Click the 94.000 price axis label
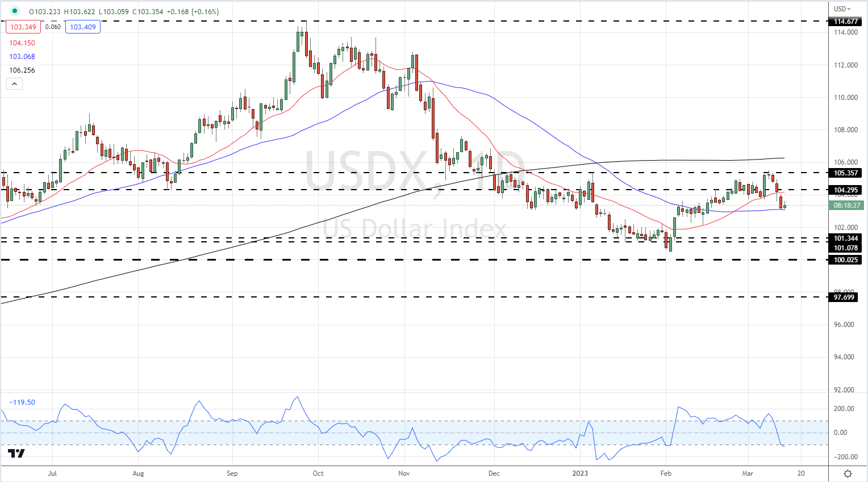 pos(844,357)
